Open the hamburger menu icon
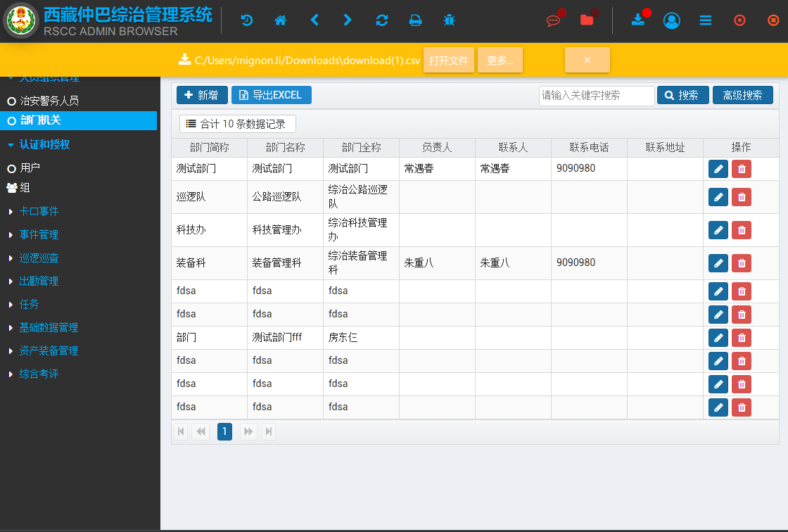 tap(706, 20)
